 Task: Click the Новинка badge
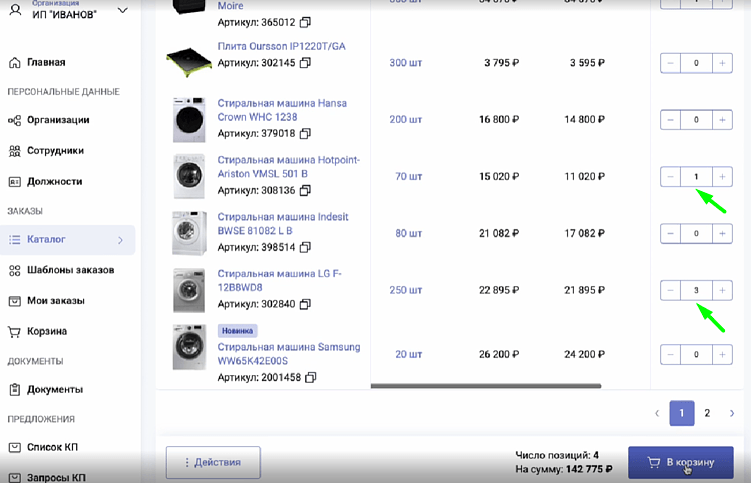[x=238, y=331]
